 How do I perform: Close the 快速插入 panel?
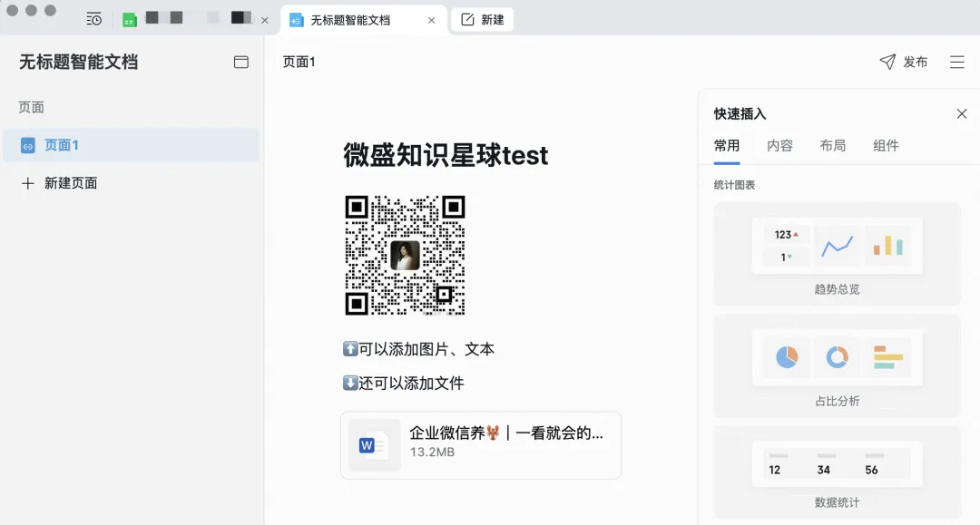(962, 113)
